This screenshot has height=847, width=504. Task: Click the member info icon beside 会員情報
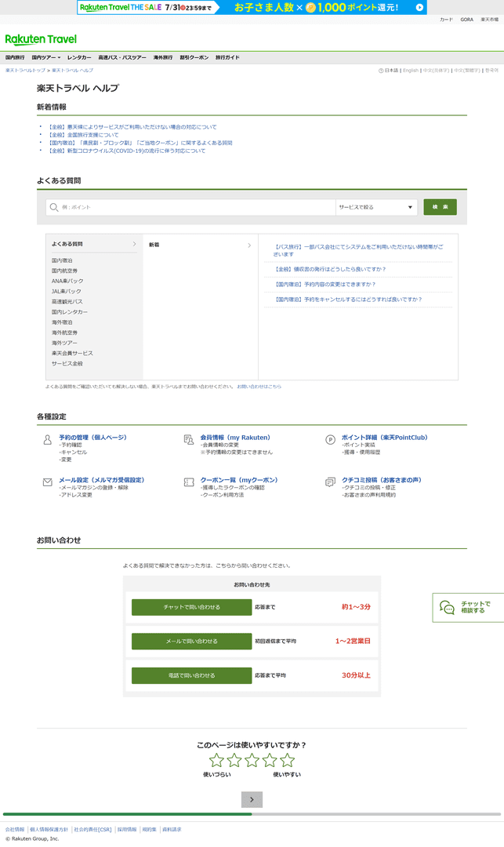point(189,440)
